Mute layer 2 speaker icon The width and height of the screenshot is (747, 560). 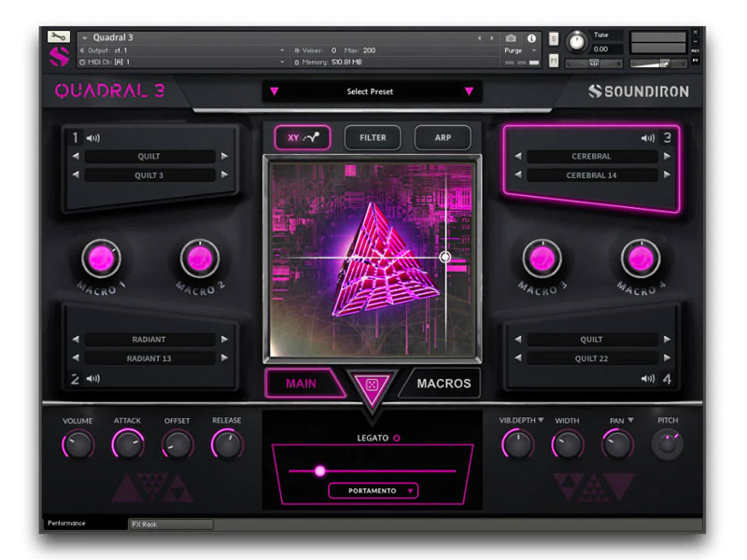point(92,379)
